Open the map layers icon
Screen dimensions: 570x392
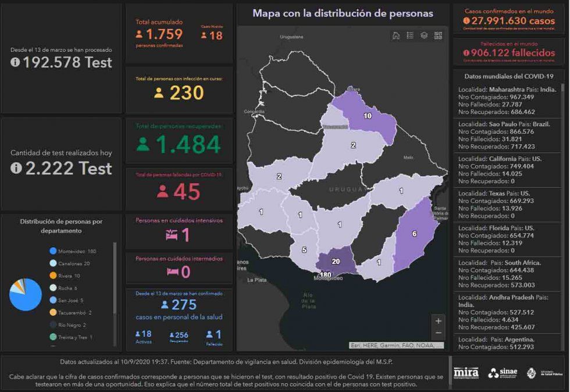[x=424, y=35]
